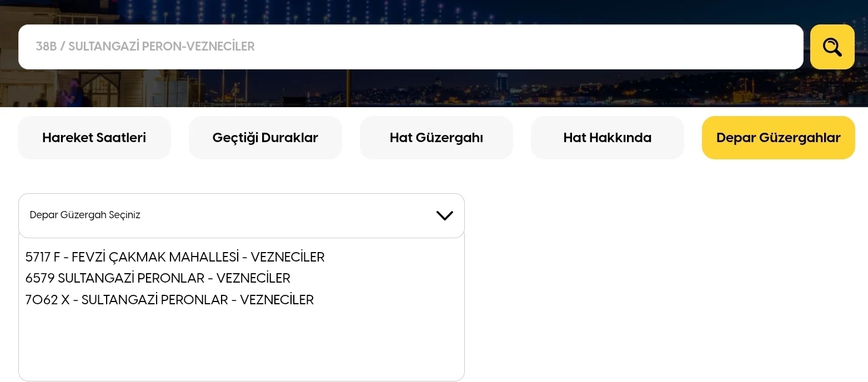Viewport: 868px width, 382px height.
Task: Go to the Hat Hakkında tab
Action: (607, 138)
